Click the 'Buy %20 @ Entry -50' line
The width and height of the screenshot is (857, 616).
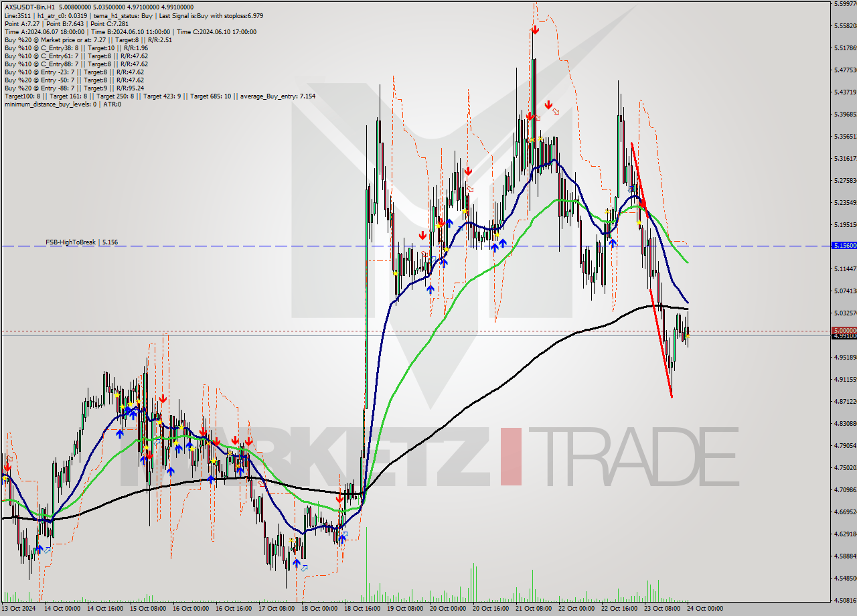[74, 80]
